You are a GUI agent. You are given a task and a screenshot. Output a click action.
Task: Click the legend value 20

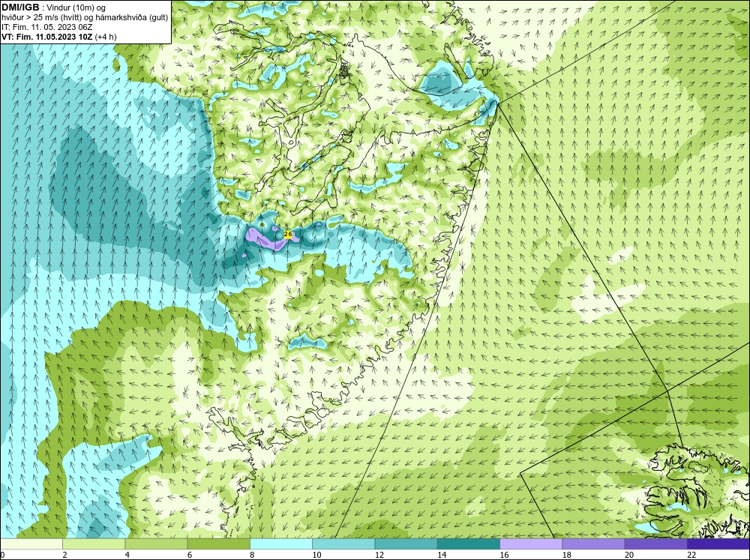629,555
